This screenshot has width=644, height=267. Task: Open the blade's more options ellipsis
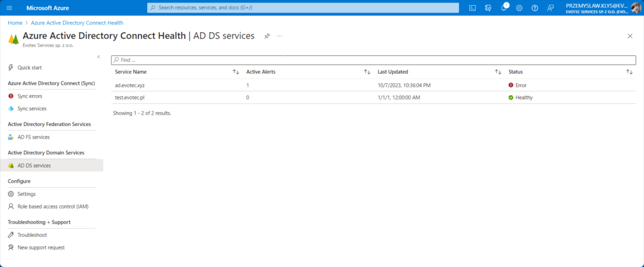279,36
